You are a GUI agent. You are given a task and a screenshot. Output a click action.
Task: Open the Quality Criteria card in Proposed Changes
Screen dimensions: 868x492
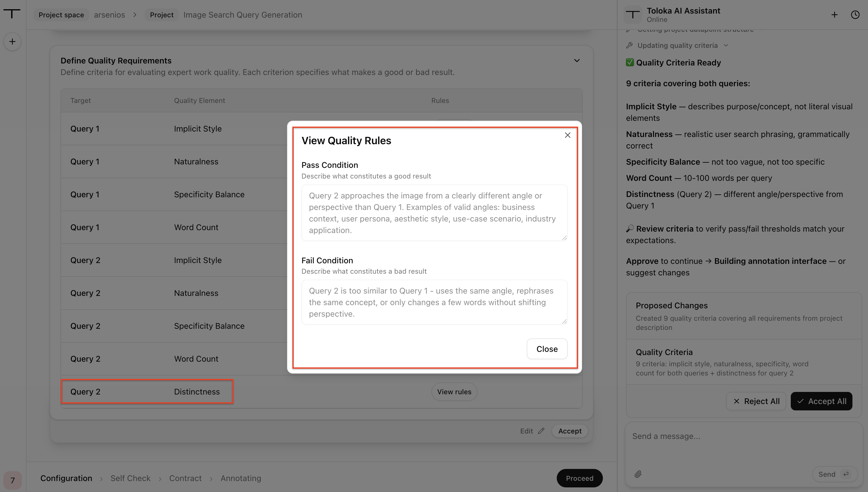click(x=744, y=362)
